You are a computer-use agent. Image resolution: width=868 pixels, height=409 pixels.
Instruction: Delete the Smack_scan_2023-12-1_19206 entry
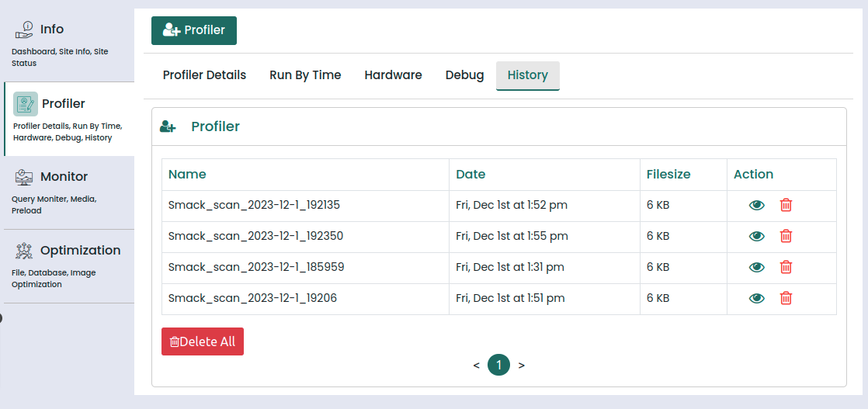point(786,298)
